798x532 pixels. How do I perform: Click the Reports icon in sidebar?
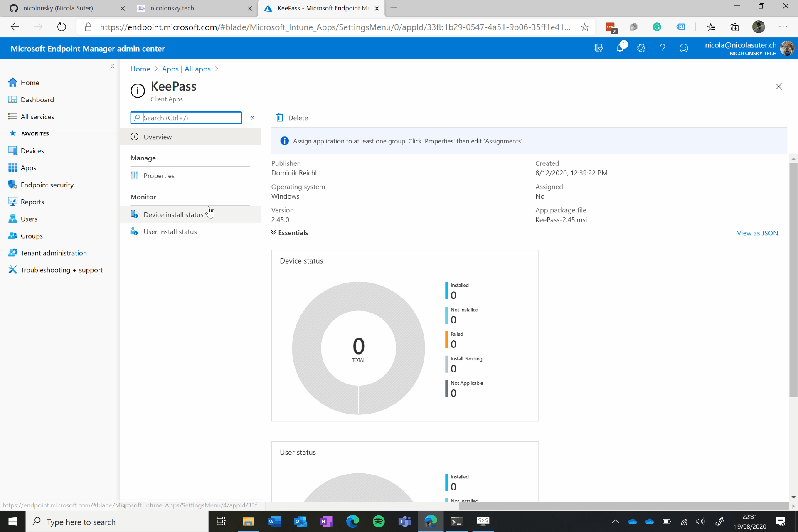(x=12, y=202)
